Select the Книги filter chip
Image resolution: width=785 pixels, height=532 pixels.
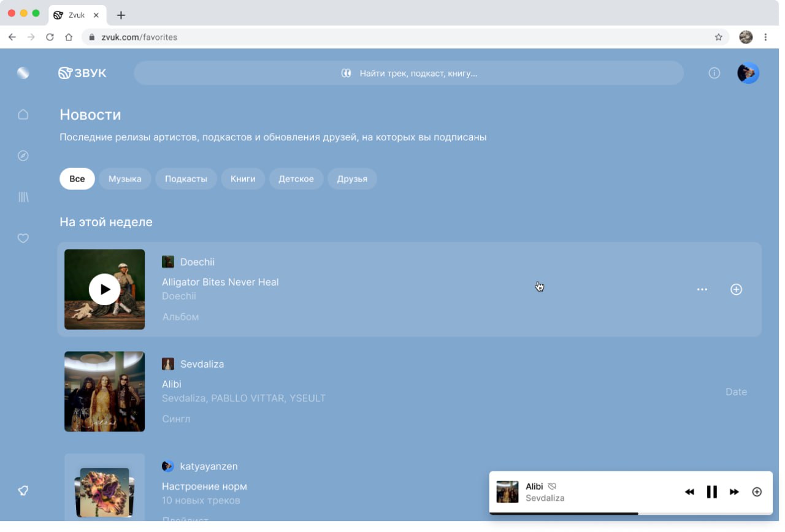(243, 179)
